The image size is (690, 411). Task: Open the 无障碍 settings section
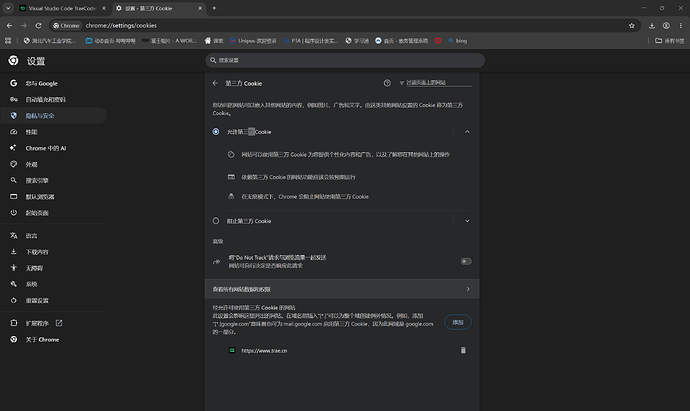click(x=54, y=268)
